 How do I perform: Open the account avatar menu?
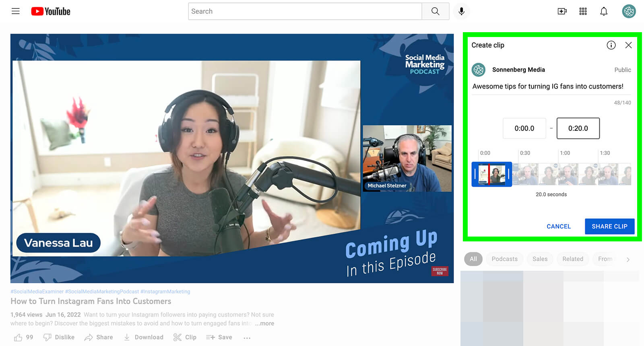629,11
